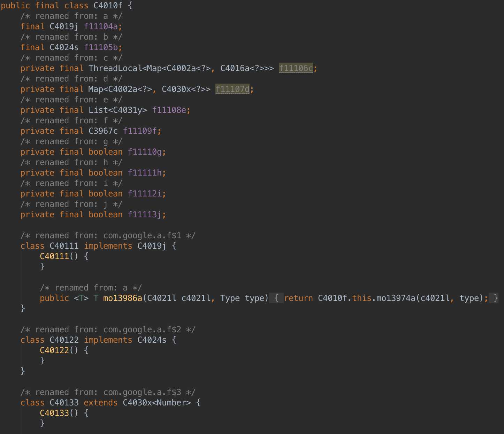This screenshot has height=434, width=504.
Task: Select the field name f11105b
Action: pyautogui.click(x=101, y=47)
